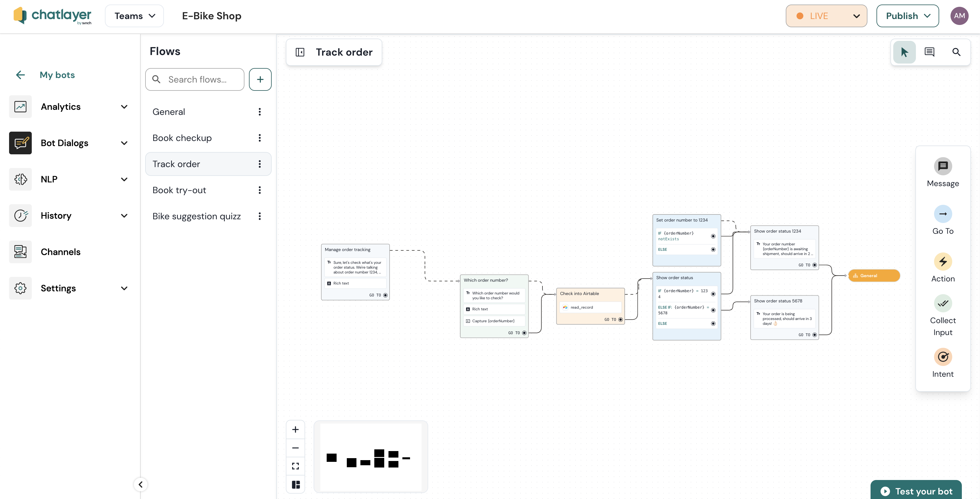The width and height of the screenshot is (980, 499).
Task: Open the Channels menu item
Action: point(60,252)
